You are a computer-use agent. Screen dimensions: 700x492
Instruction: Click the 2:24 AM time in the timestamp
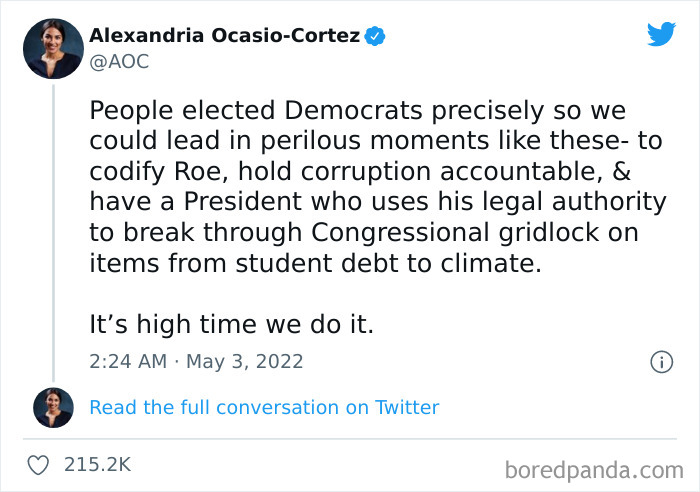coord(127,361)
